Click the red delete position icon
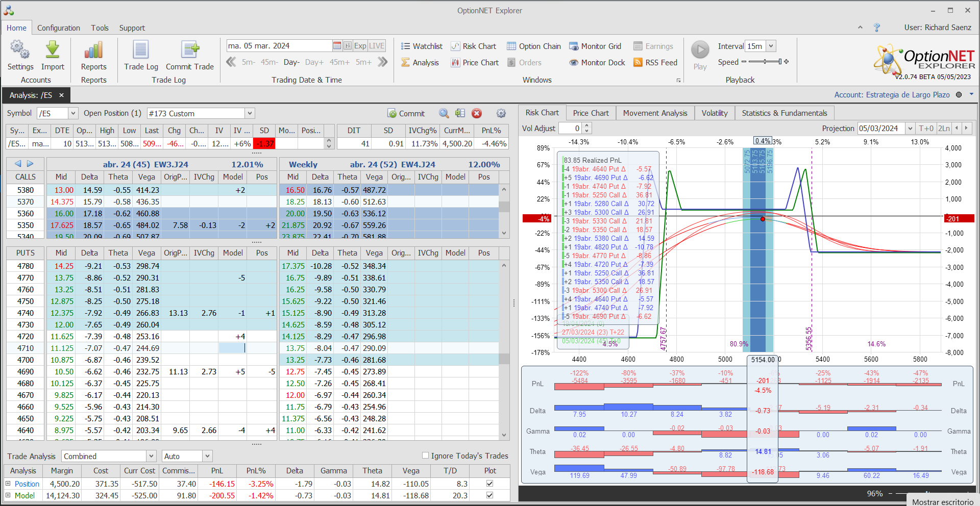The width and height of the screenshot is (980, 506). tap(477, 113)
